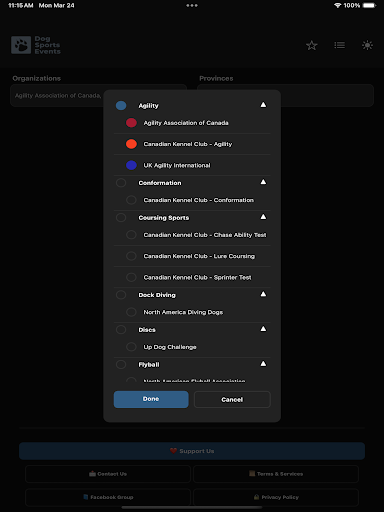Screen dimensions: 384x512
Task: Select the Dock Diving group checkbox
Action: (x=121, y=295)
